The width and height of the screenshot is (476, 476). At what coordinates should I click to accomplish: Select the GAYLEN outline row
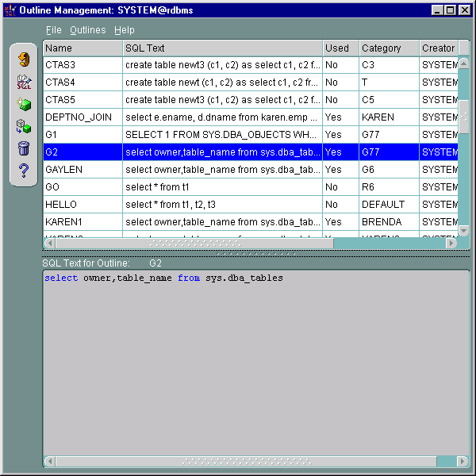(82, 170)
